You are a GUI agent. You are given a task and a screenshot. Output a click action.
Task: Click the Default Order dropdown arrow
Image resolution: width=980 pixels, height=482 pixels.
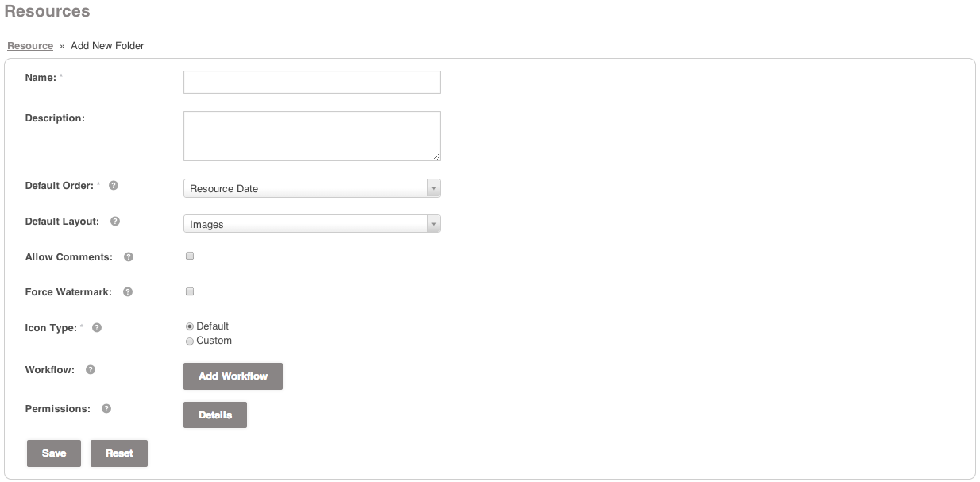(x=434, y=188)
